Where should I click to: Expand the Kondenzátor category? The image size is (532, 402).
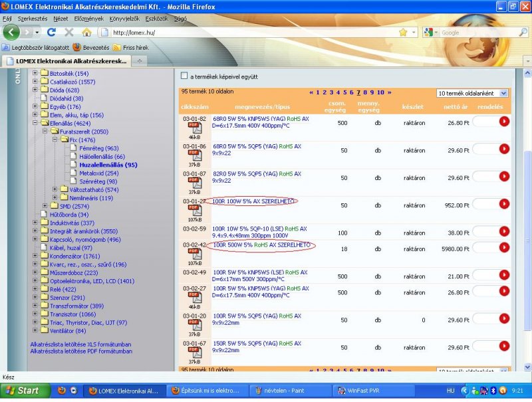(35, 256)
